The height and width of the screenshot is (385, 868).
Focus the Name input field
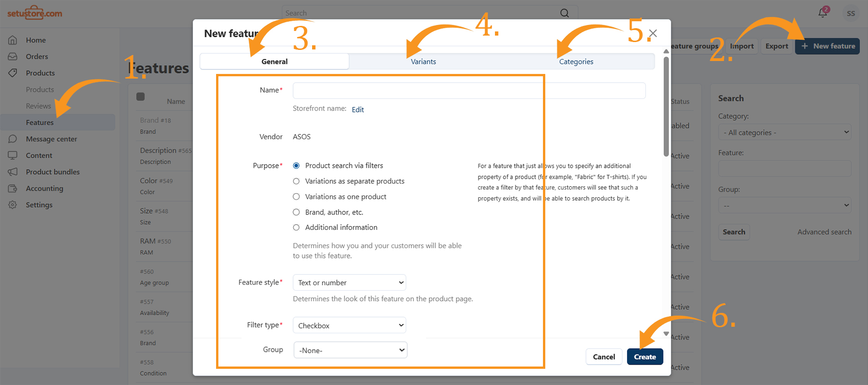point(469,91)
